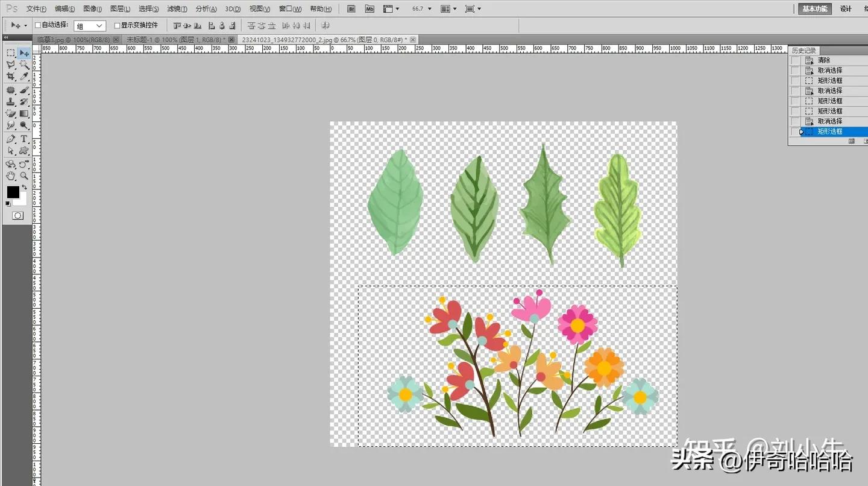868x486 pixels.
Task: Launch Adobe Bridge from Br icon
Action: point(352,9)
